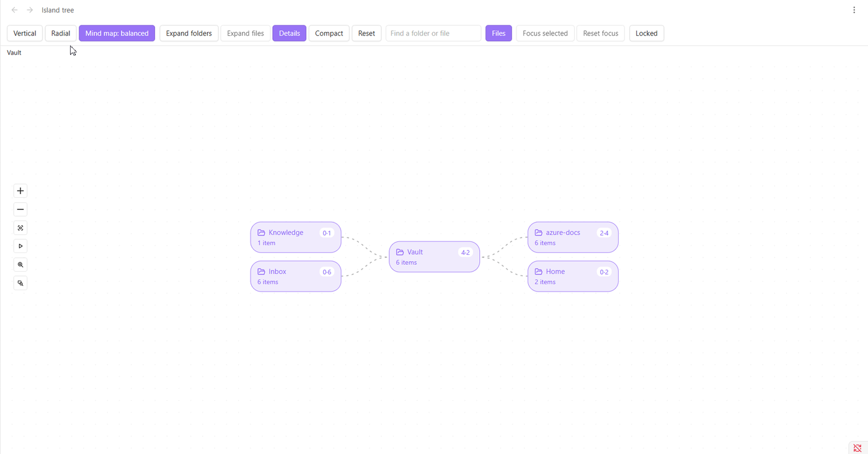The image size is (868, 454).
Task: Expand the Inbox folder node
Action: [296, 277]
